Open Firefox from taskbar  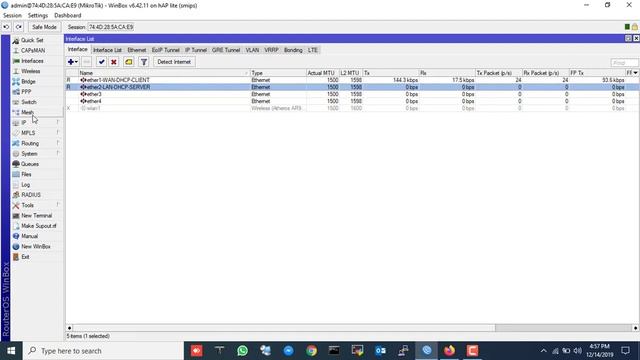449,351
